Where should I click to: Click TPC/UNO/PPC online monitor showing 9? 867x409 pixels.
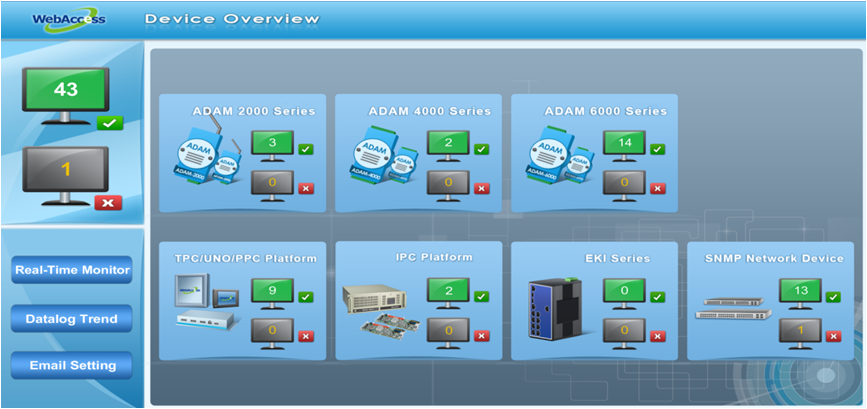(x=272, y=294)
